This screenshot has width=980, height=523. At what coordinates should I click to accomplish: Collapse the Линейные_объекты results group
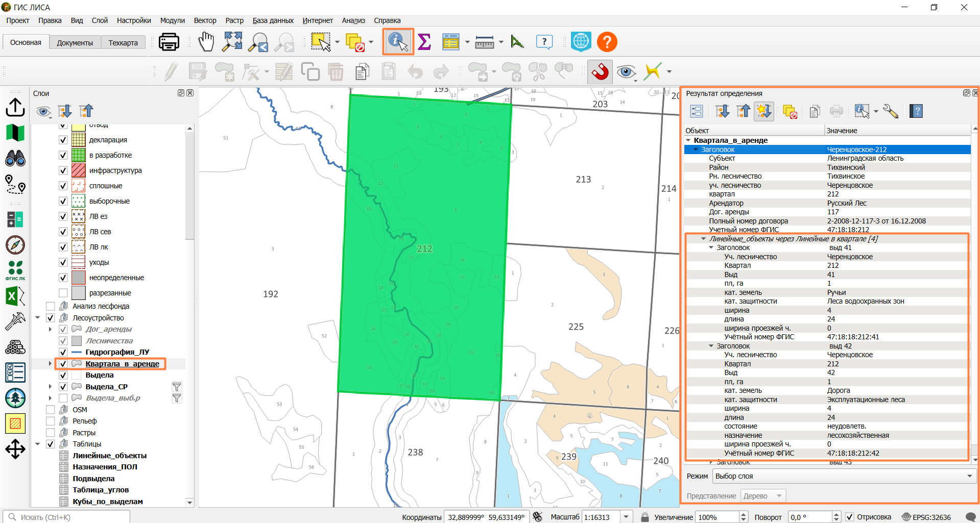tap(703, 239)
